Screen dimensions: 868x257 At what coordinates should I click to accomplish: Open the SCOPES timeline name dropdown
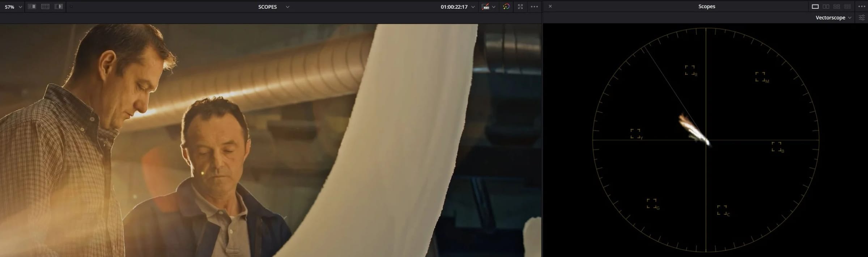point(273,7)
